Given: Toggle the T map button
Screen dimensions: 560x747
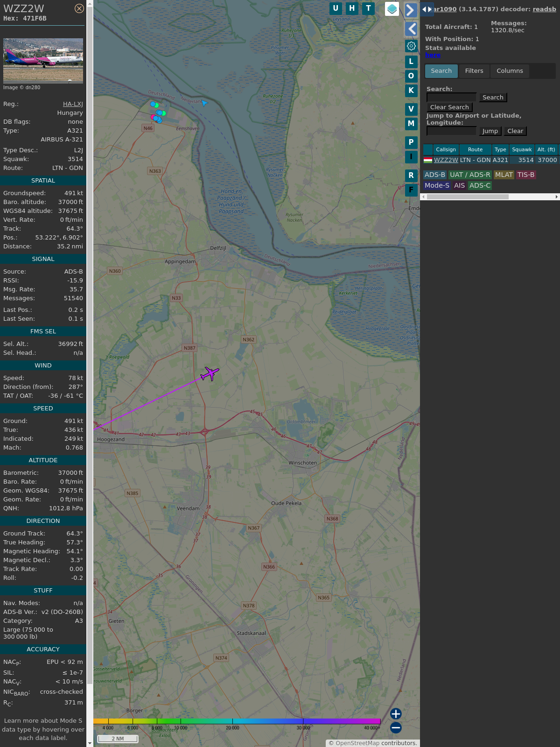Looking at the screenshot, I should [x=368, y=8].
